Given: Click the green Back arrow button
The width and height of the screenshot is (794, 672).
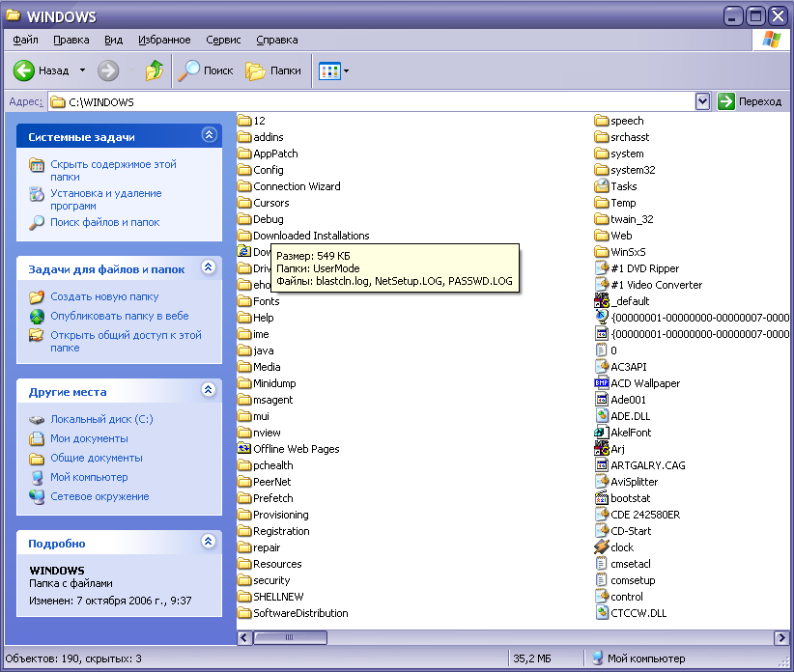Looking at the screenshot, I should point(24,70).
